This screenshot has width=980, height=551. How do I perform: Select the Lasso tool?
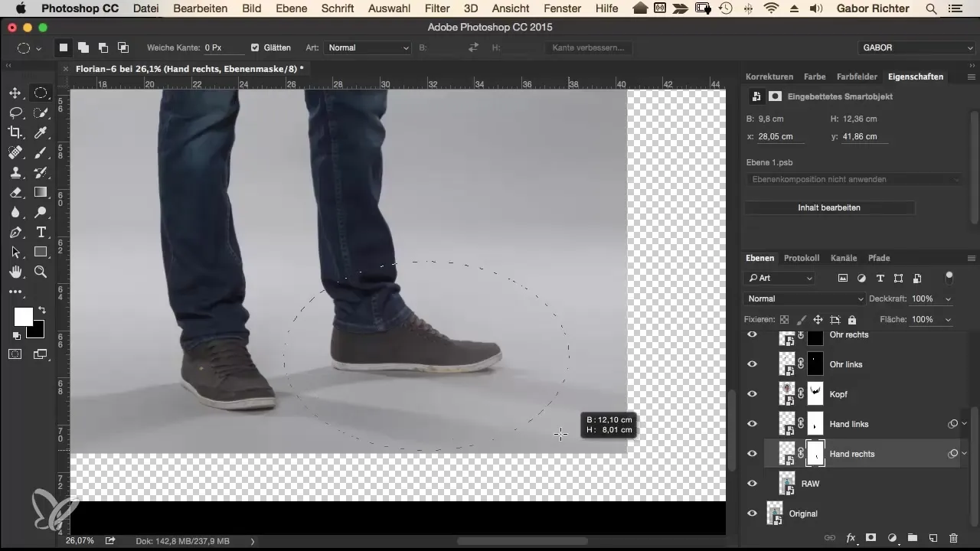pyautogui.click(x=15, y=112)
